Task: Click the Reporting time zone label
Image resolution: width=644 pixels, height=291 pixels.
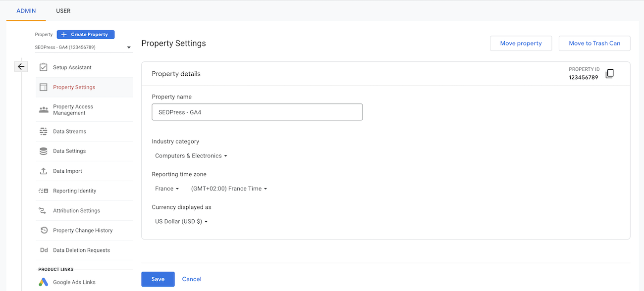Action: tap(179, 174)
